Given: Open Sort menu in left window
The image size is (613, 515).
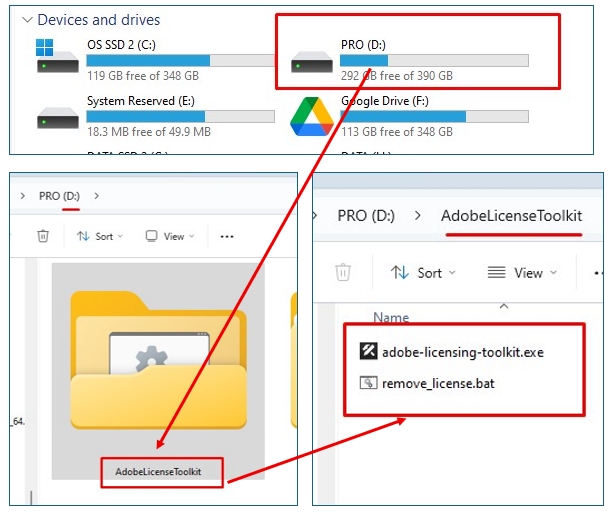Looking at the screenshot, I should point(100,236).
